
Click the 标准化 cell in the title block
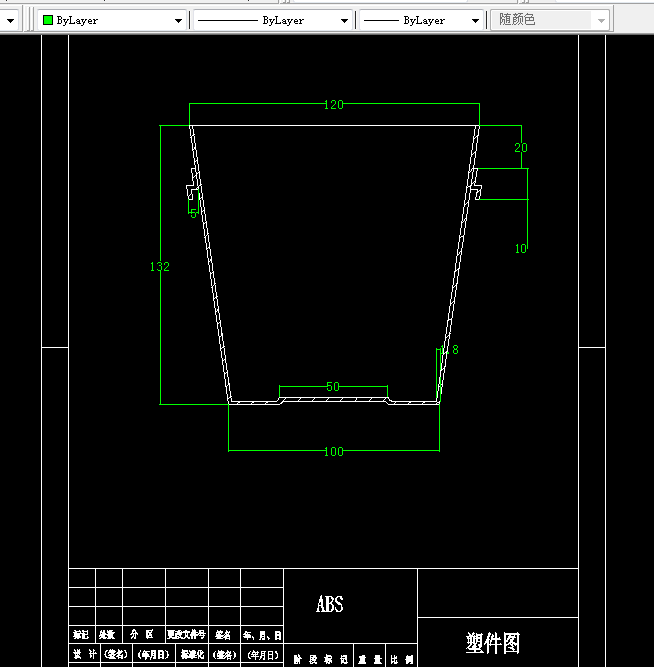pos(192,654)
